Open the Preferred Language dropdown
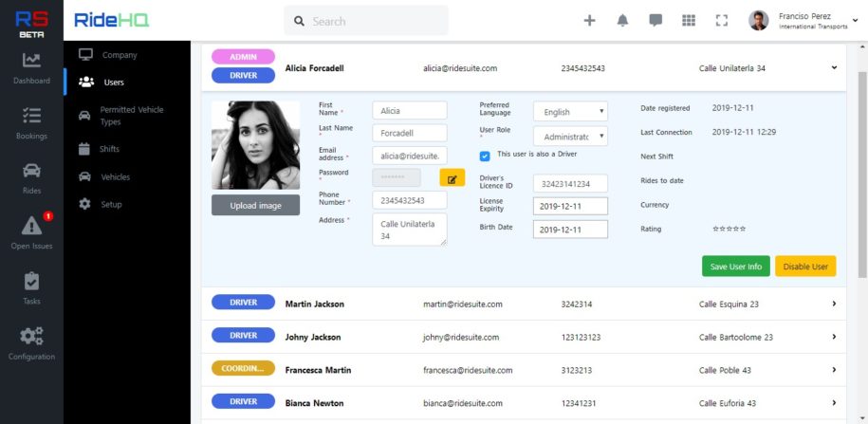This screenshot has height=424, width=868. coord(570,112)
